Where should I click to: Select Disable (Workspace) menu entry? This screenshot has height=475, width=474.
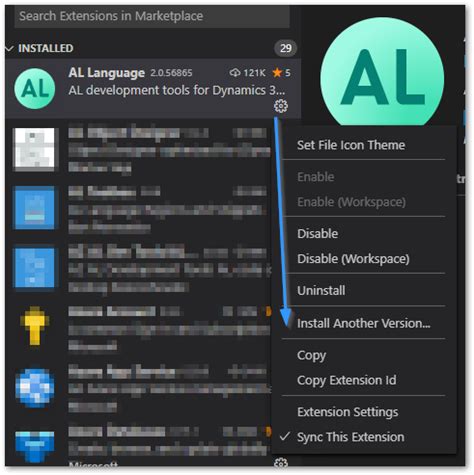[353, 259]
